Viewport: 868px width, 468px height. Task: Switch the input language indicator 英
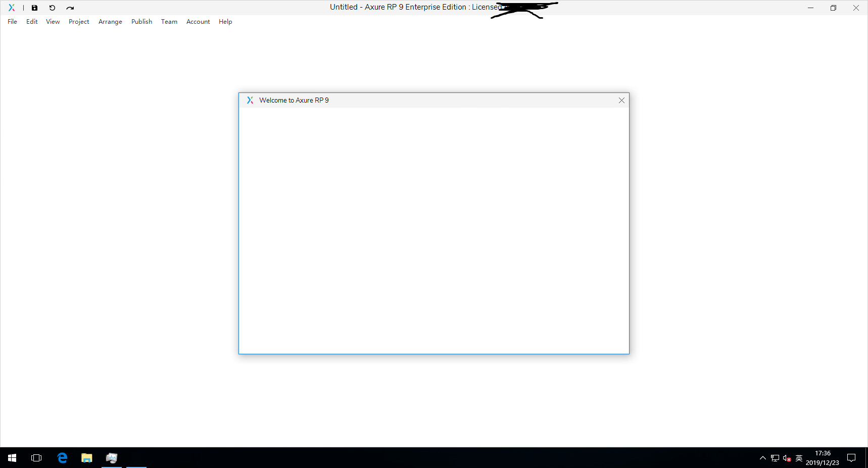tap(799, 458)
